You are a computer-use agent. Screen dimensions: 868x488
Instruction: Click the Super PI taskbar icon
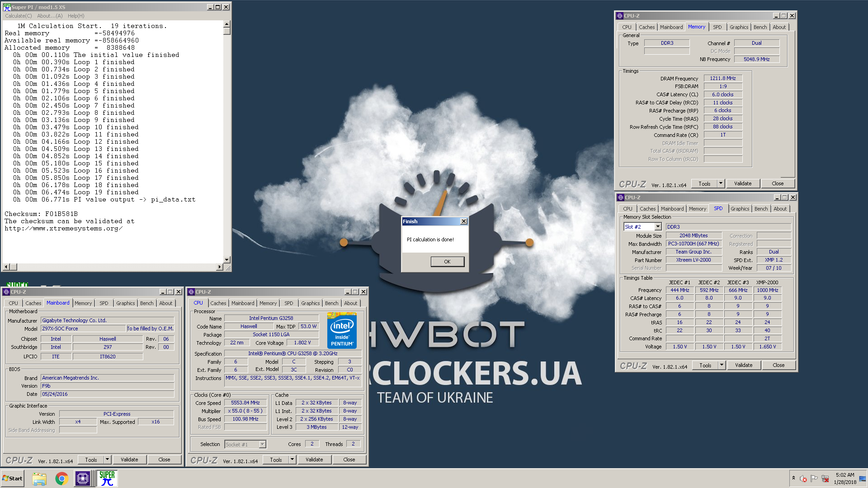click(x=107, y=479)
